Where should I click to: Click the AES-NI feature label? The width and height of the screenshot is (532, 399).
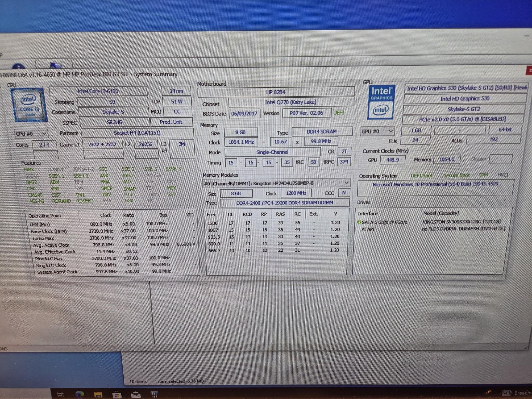tap(37, 201)
